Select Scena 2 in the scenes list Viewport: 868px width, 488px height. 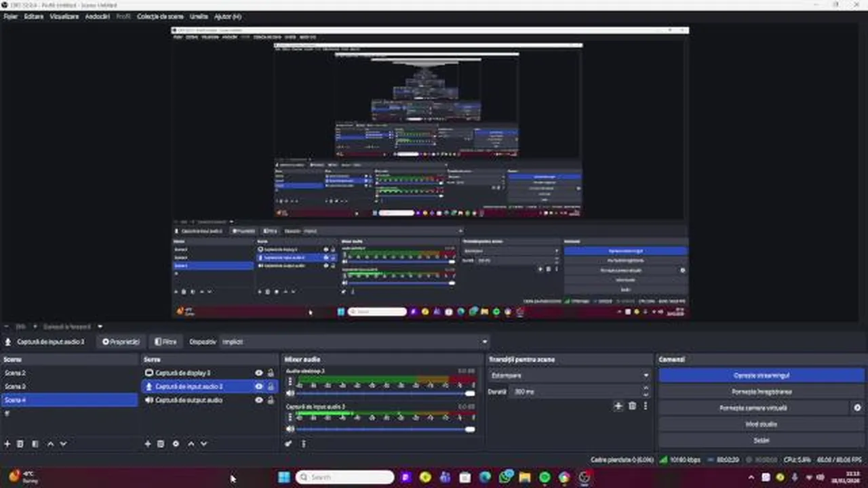coord(70,373)
